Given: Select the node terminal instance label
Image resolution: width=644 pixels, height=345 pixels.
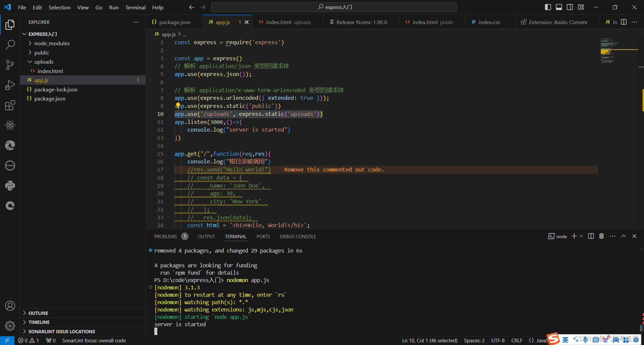Looking at the screenshot, I should pyautogui.click(x=557, y=236).
